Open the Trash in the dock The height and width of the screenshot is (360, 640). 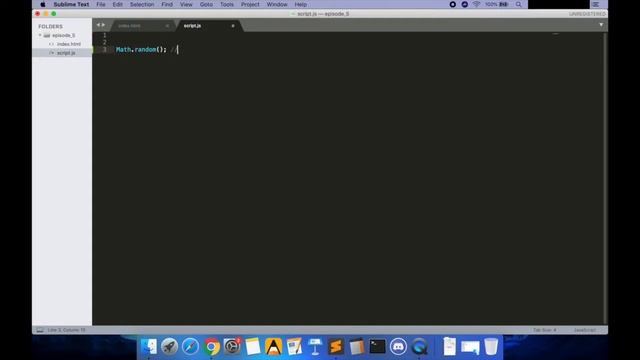(491, 347)
